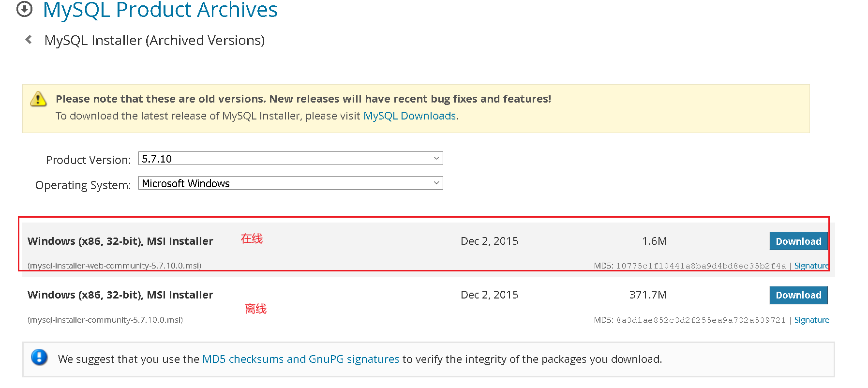Click the back chevron beside MySQL Installer heading
Screen dimensions: 868x388
(x=29, y=40)
